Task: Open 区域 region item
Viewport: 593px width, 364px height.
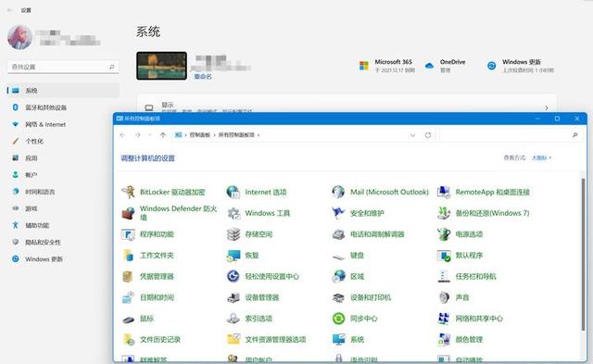Action: [347, 277]
